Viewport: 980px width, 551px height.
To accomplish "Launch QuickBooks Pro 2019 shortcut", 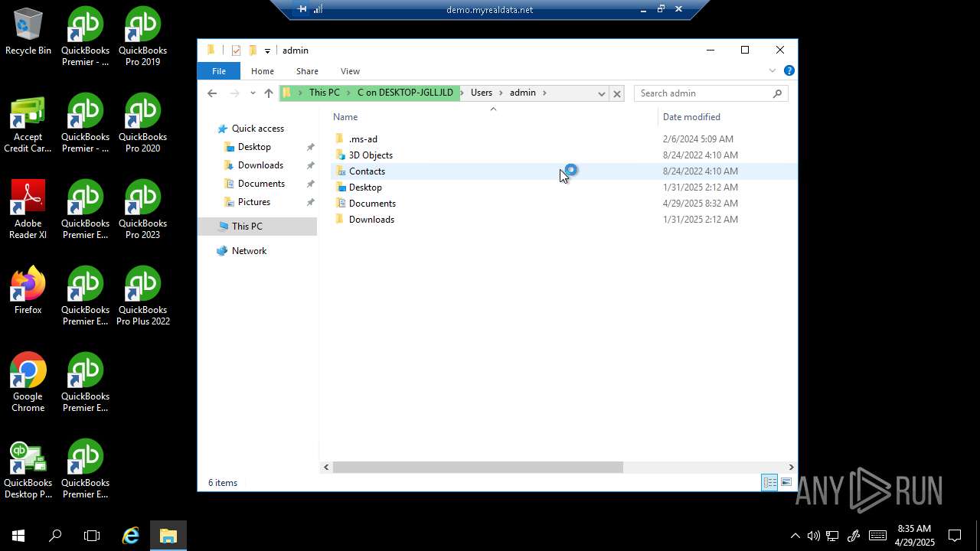I will point(142,37).
